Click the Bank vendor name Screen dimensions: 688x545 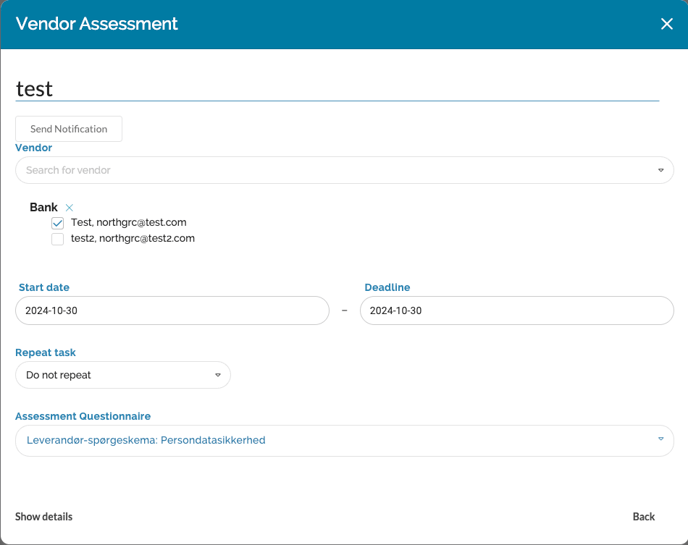43,208
